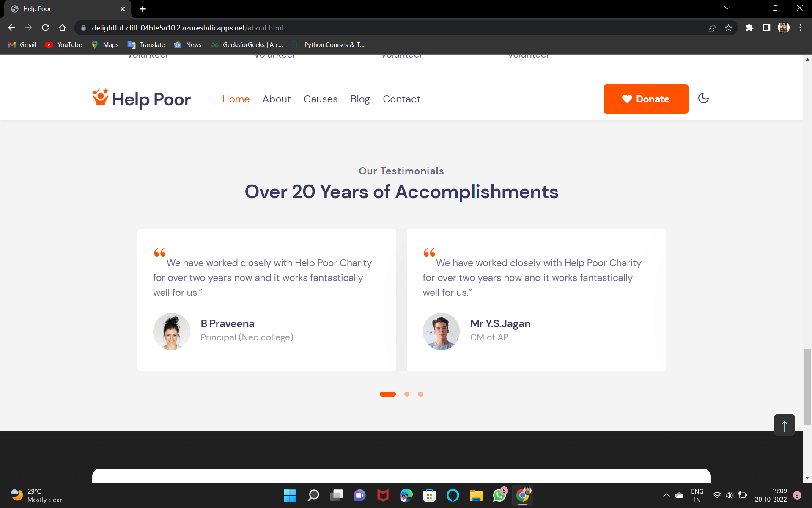Launch Opera from the taskbar
The image size is (812, 508).
pos(453,495)
